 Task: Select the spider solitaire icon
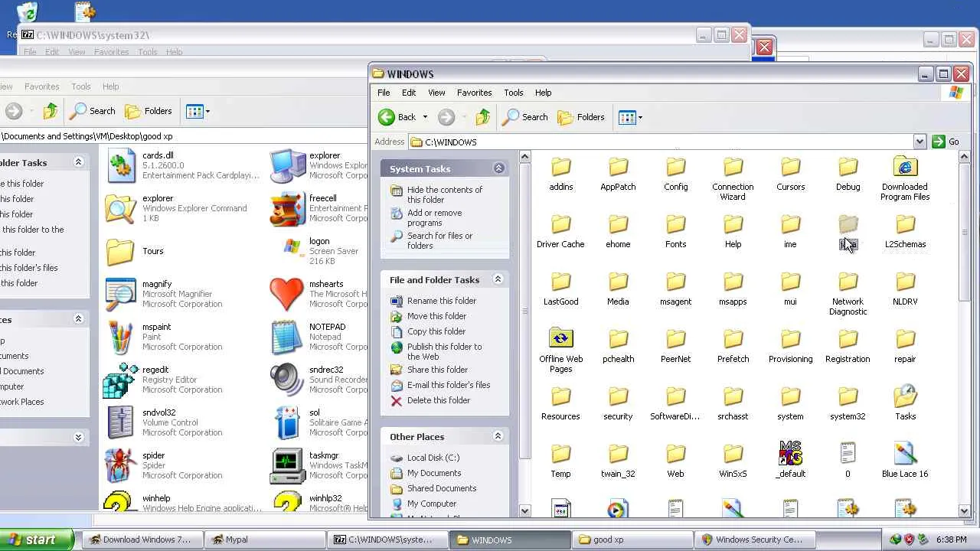121,465
